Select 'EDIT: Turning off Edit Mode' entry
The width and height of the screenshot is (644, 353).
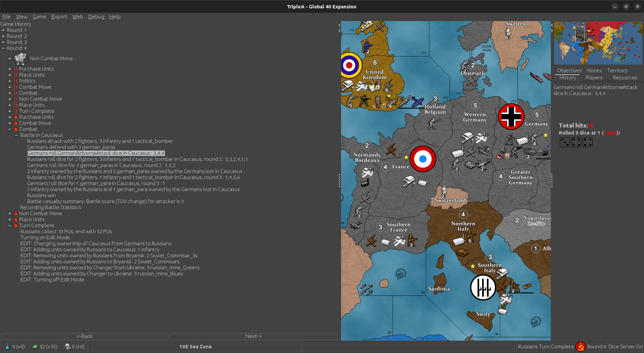coord(52,280)
